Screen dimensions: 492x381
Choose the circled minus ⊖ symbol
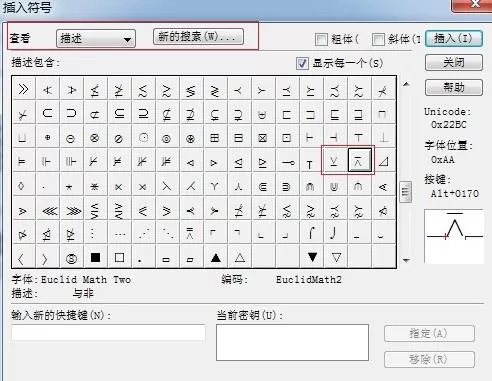[x=71, y=138]
